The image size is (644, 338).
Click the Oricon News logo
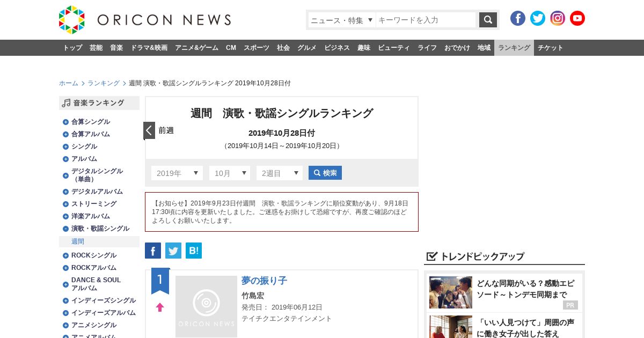coord(145,20)
